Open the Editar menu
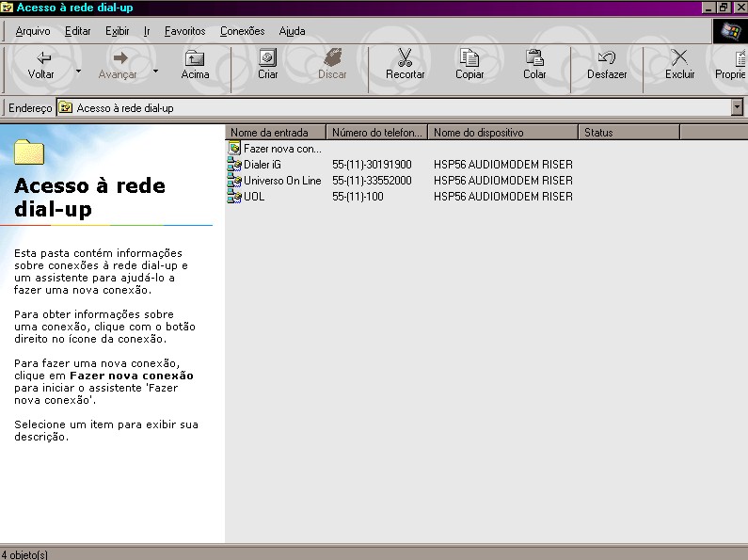This screenshot has height=560, width=748. [x=77, y=31]
